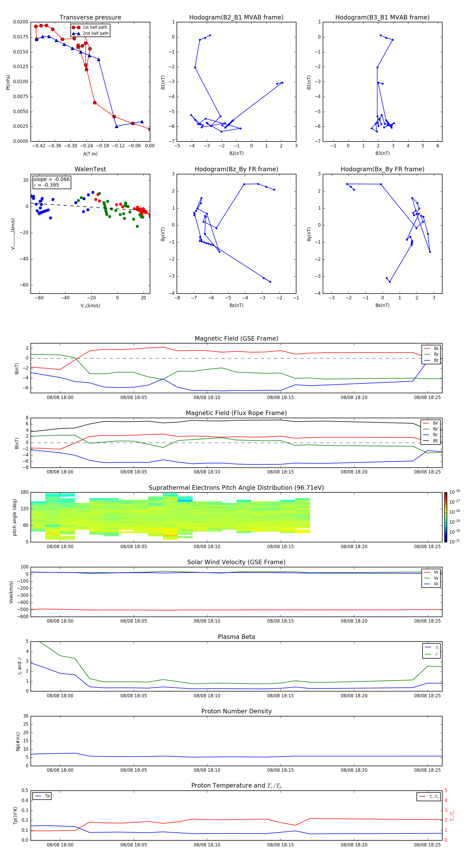Click the "Transverse pressure" plot title
Image resolution: width=473 pixels, height=868 pixels.
(x=90, y=18)
